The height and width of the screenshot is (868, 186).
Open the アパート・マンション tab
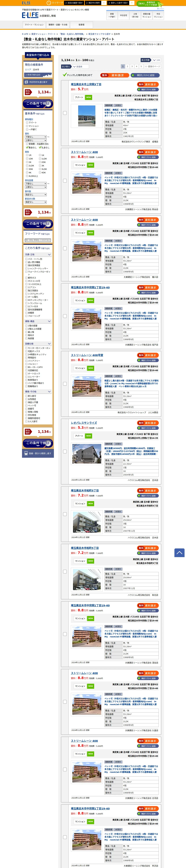tap(34, 25)
